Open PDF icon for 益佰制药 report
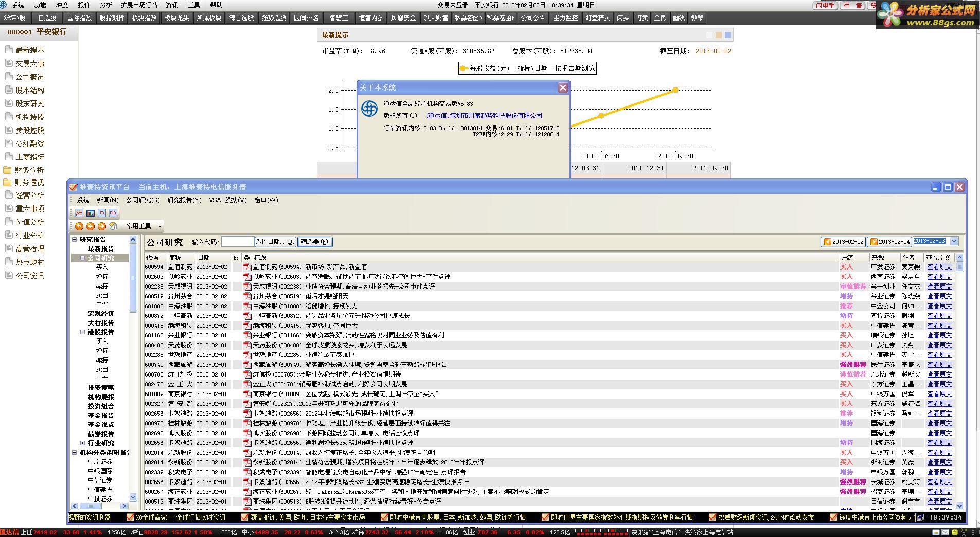Image resolution: width=980 pixels, height=537 pixels. point(247,267)
